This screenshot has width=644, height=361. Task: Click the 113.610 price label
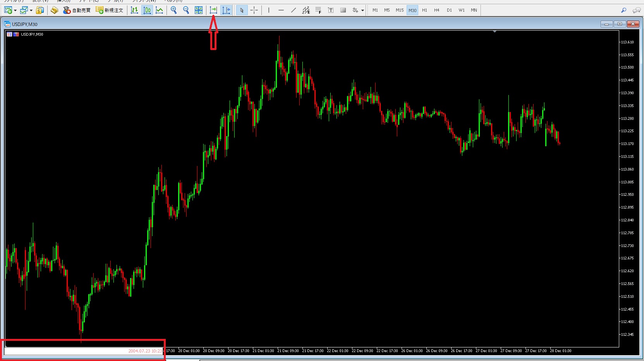click(x=627, y=42)
